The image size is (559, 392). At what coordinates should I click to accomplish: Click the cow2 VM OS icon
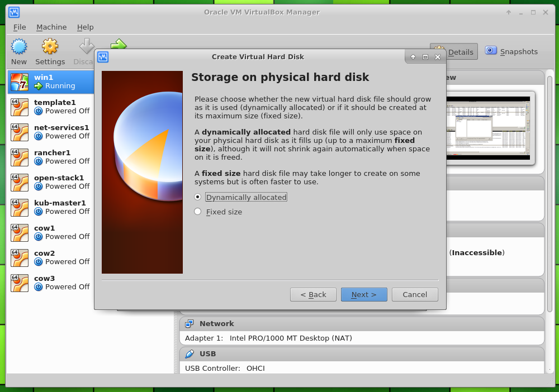[19, 258]
